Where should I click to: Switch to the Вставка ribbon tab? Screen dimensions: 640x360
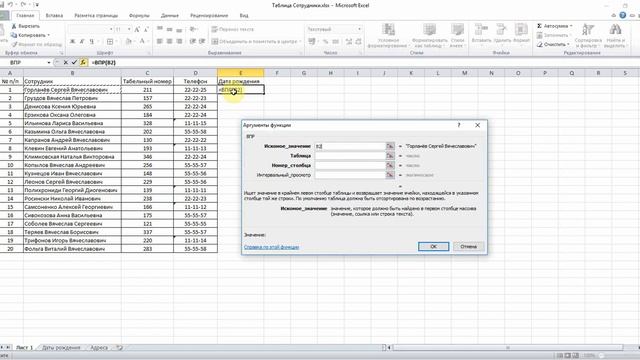[x=54, y=16]
